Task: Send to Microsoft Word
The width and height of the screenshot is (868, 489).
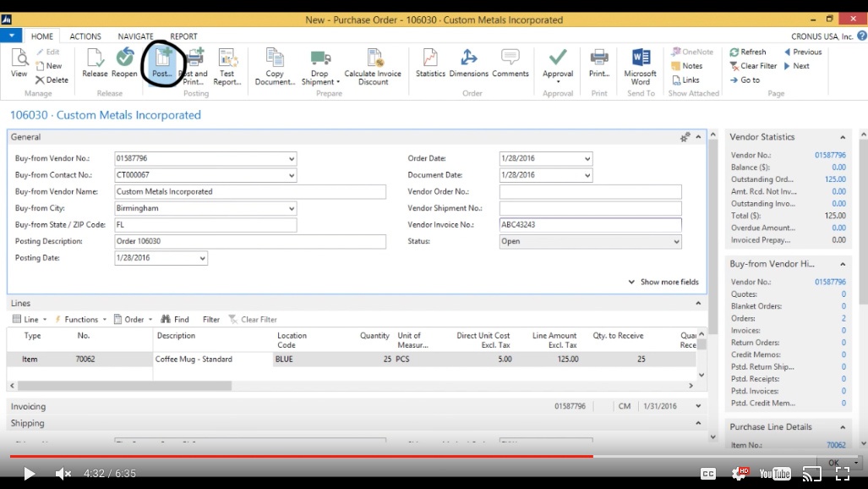Action: (641, 67)
